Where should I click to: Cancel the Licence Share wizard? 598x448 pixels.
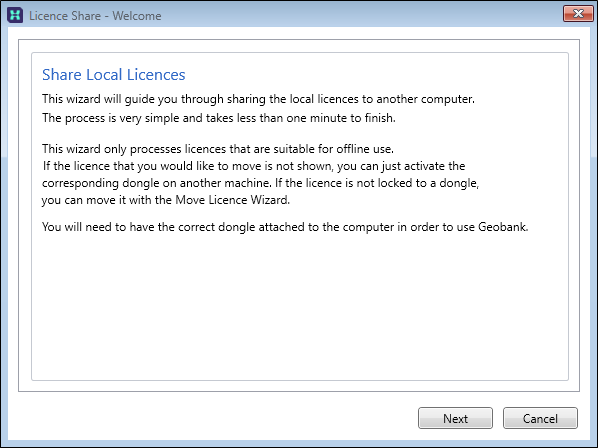coord(540,418)
